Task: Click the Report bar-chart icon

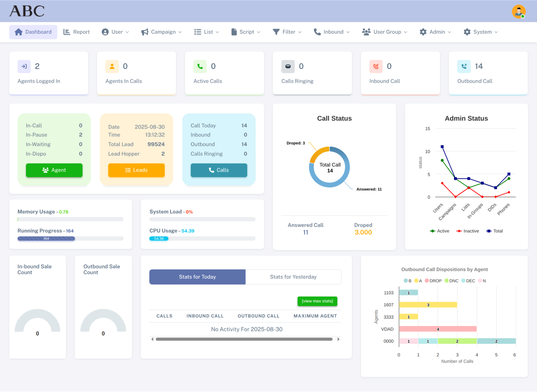Action: [67, 32]
